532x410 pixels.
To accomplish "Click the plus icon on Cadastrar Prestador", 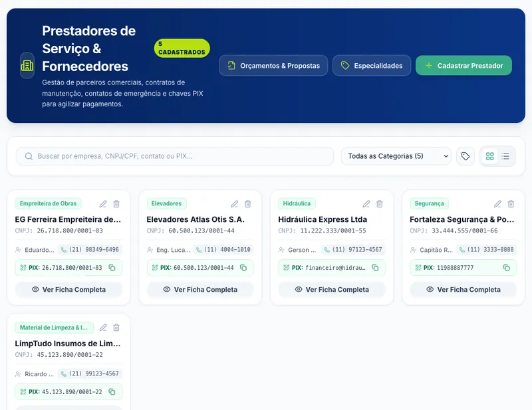I will tap(429, 65).
